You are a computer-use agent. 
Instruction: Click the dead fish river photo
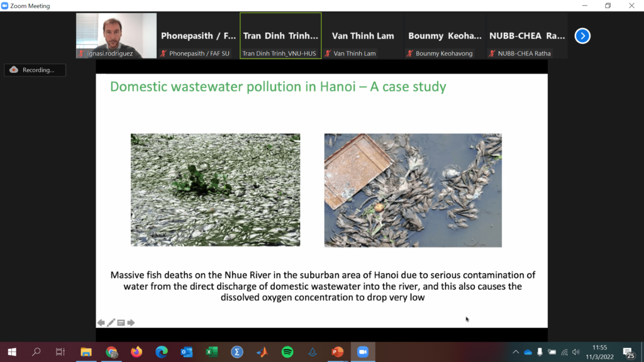click(x=215, y=190)
